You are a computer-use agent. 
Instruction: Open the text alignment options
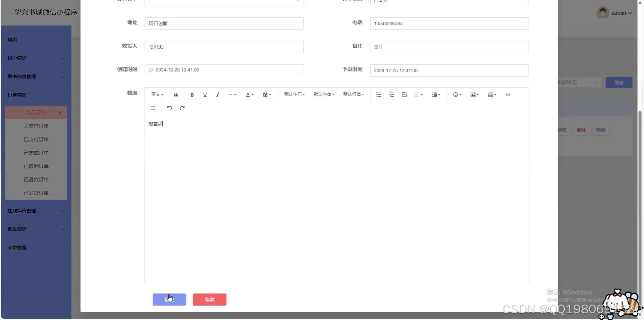419,95
